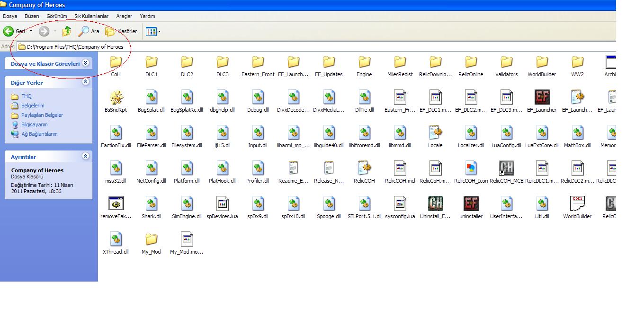Select the Uninstall_E... application
Screen dimensions: 644x327
(435, 208)
